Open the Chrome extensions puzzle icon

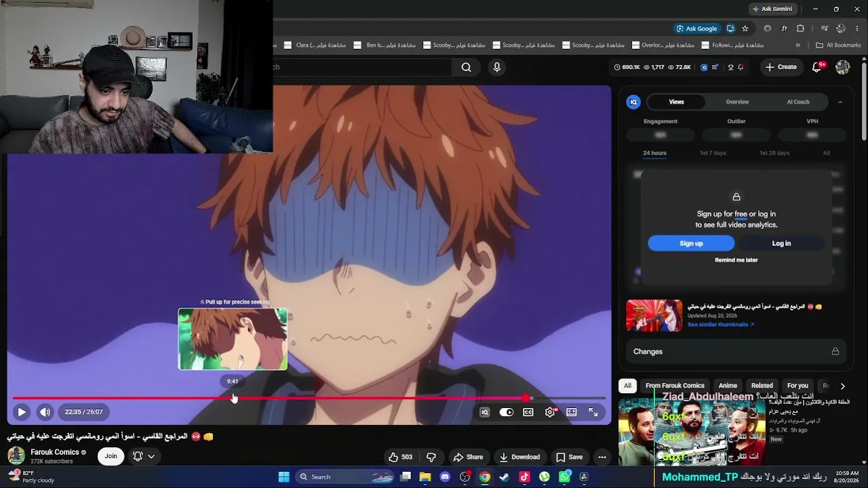pos(800,28)
